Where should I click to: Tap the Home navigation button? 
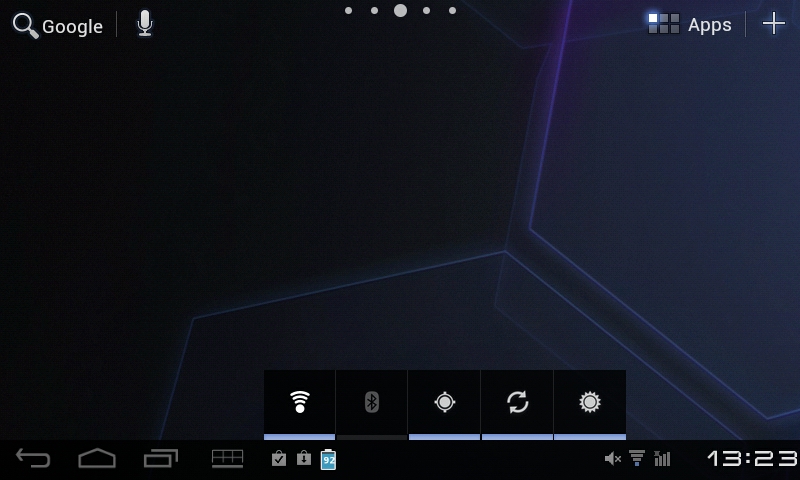tap(97, 458)
